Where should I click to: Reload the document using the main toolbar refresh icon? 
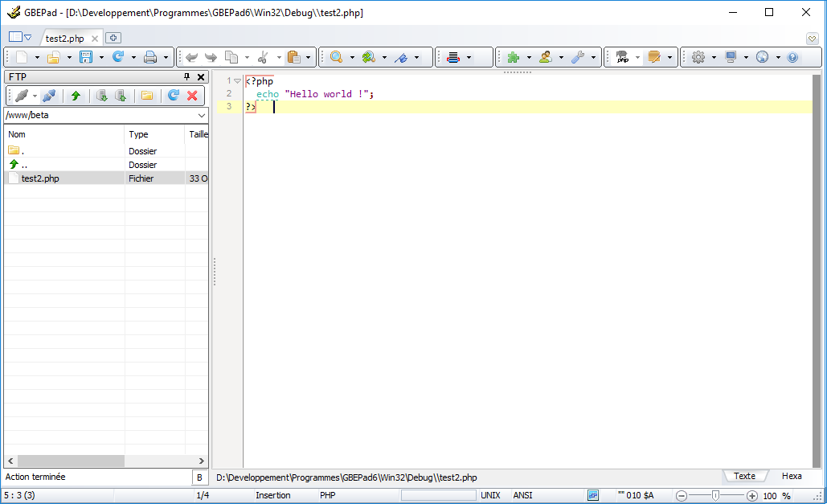point(118,57)
